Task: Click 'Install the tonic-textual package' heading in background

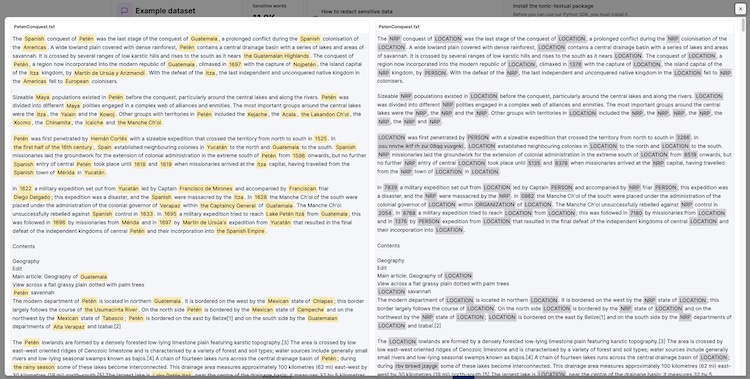Action: click(x=553, y=6)
